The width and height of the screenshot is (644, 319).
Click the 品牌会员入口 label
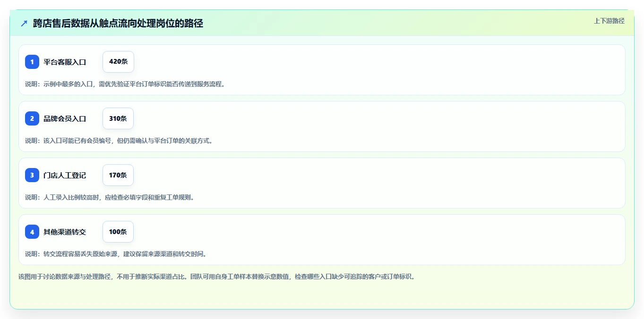click(x=65, y=118)
